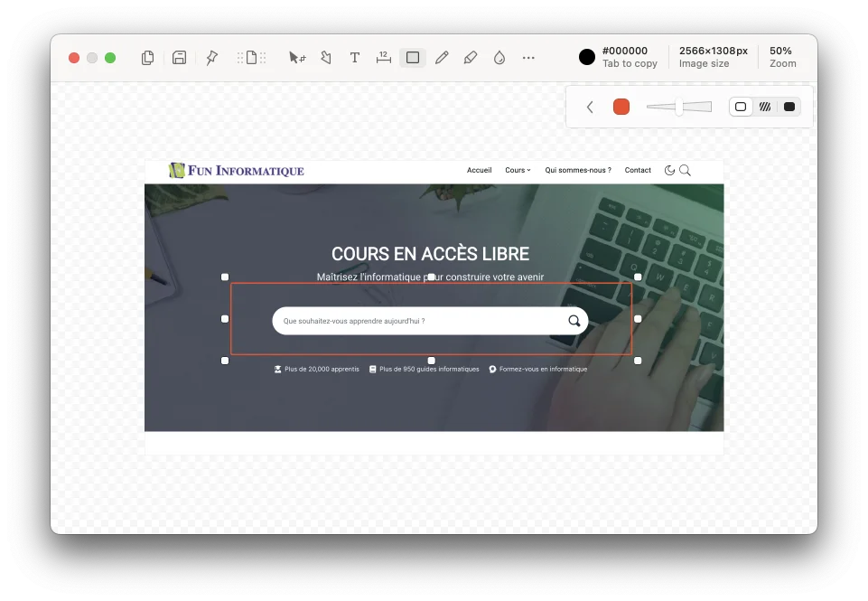Select the Highlighter tool
Screen dimensions: 868x601
click(471, 57)
